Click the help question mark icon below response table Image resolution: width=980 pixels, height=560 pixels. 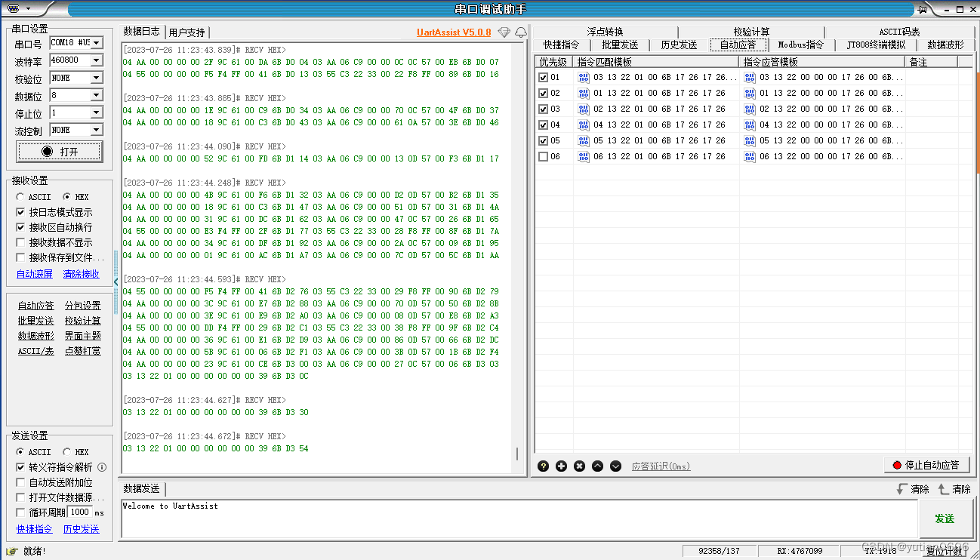[x=543, y=466]
